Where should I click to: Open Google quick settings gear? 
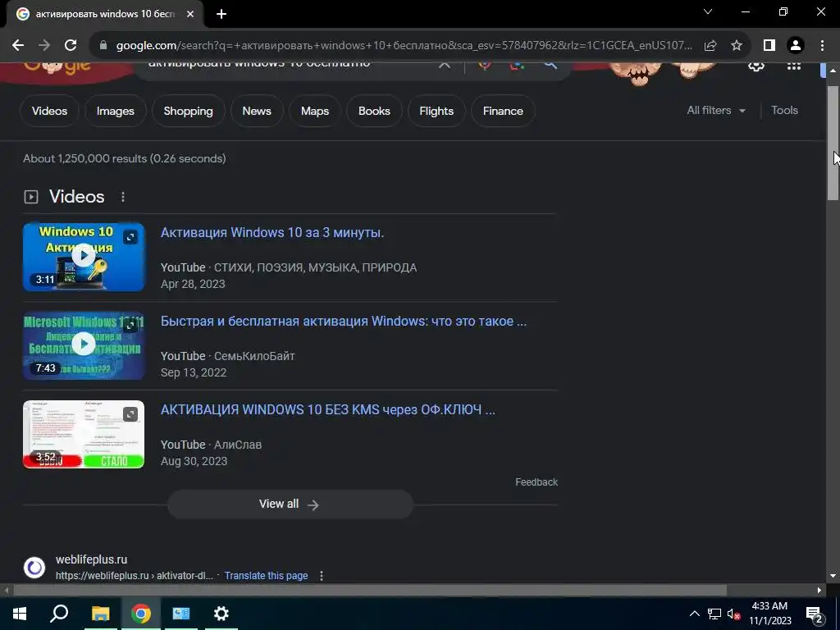(x=756, y=66)
